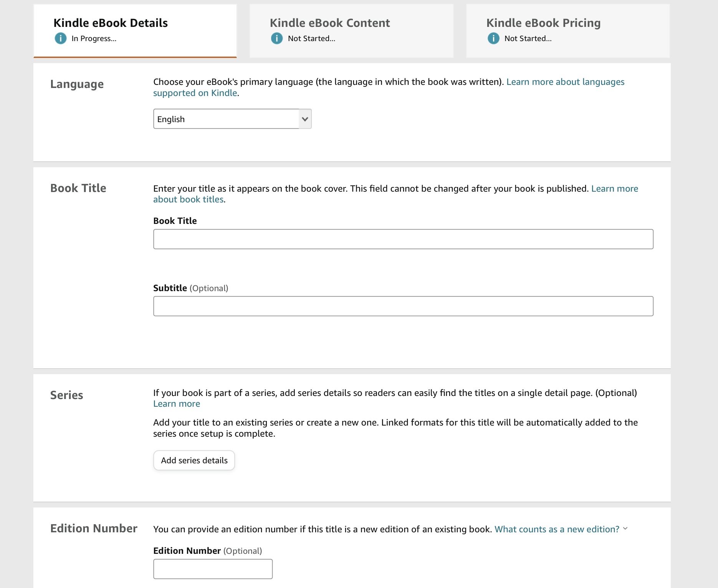
Task: Open Learn more about languages supported link
Action: (x=565, y=82)
